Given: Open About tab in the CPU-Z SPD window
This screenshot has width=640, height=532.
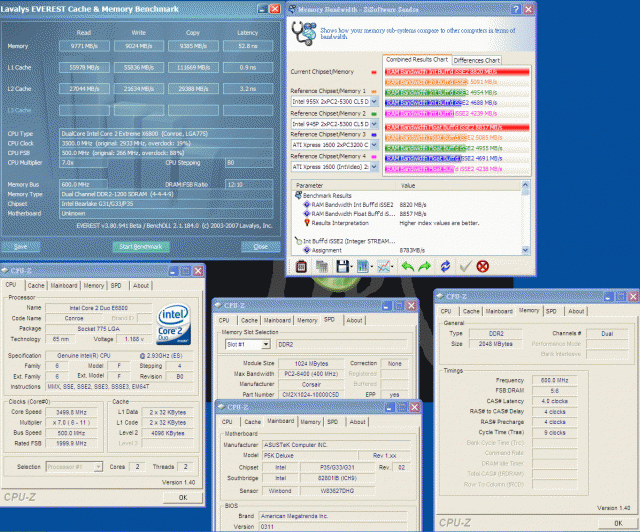Looking at the screenshot, I should (354, 321).
